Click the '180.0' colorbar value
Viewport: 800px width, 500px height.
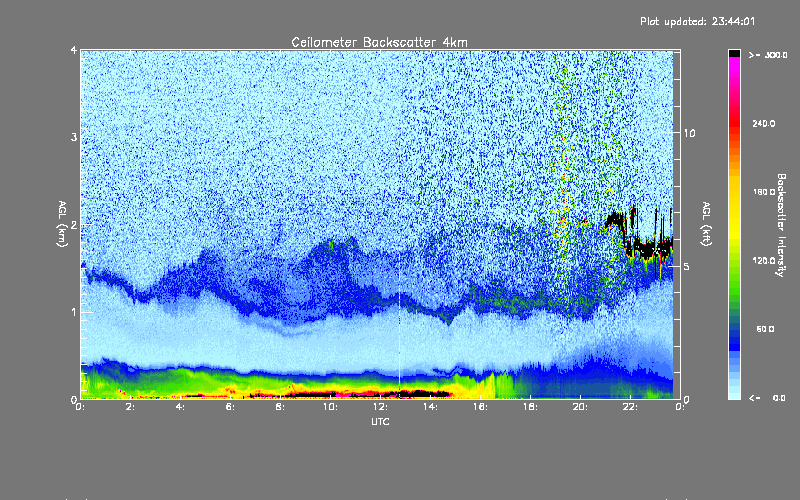point(764,192)
